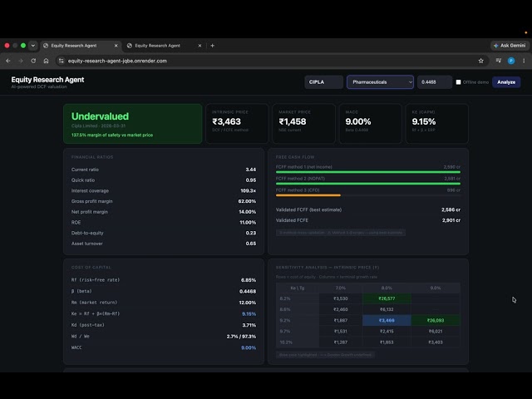The image size is (532, 399).
Task: Open the browser home icon
Action: (x=47, y=61)
